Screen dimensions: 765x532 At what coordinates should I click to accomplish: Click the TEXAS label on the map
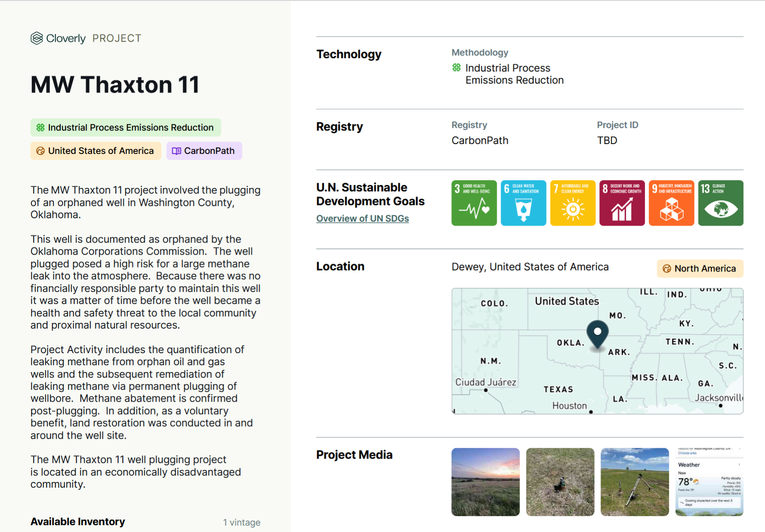[x=558, y=389]
